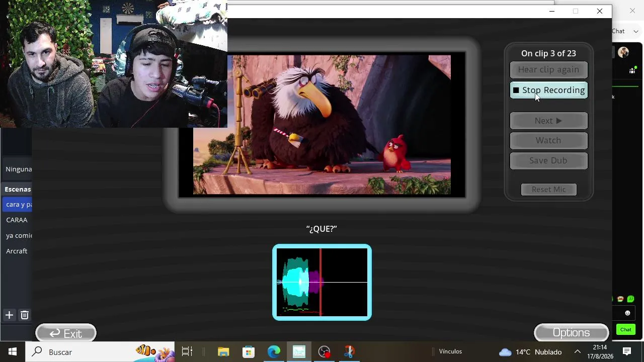This screenshot has width=644, height=362.
Task: Open OBS Studio from the taskbar
Action: (324, 352)
